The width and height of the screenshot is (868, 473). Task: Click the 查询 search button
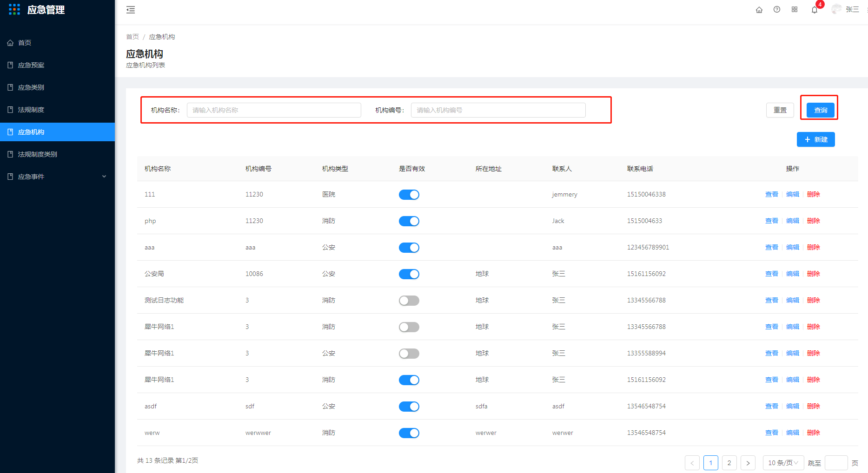click(x=821, y=110)
